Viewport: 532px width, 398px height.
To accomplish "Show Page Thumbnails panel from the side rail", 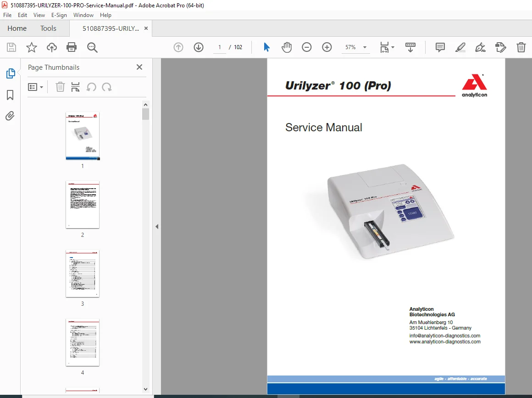I will coord(11,73).
